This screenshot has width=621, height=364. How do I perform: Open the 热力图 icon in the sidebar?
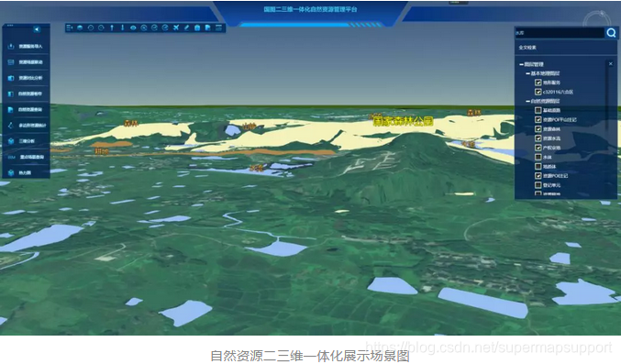(11, 172)
